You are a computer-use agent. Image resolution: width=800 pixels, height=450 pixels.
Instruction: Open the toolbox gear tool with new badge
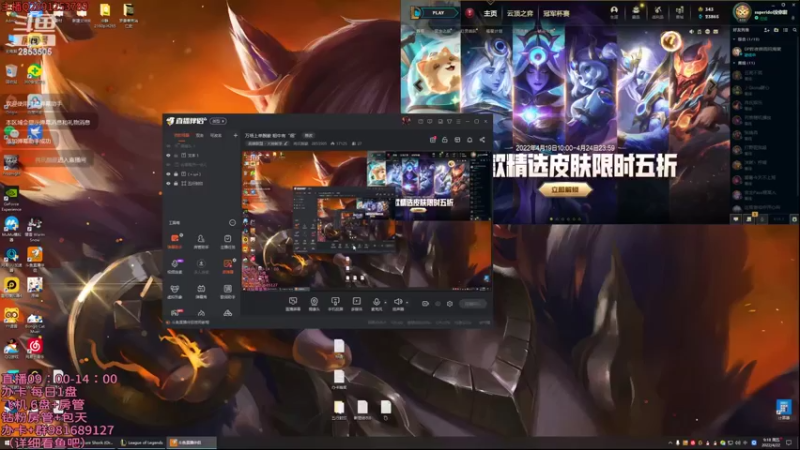pyautogui.click(x=174, y=266)
